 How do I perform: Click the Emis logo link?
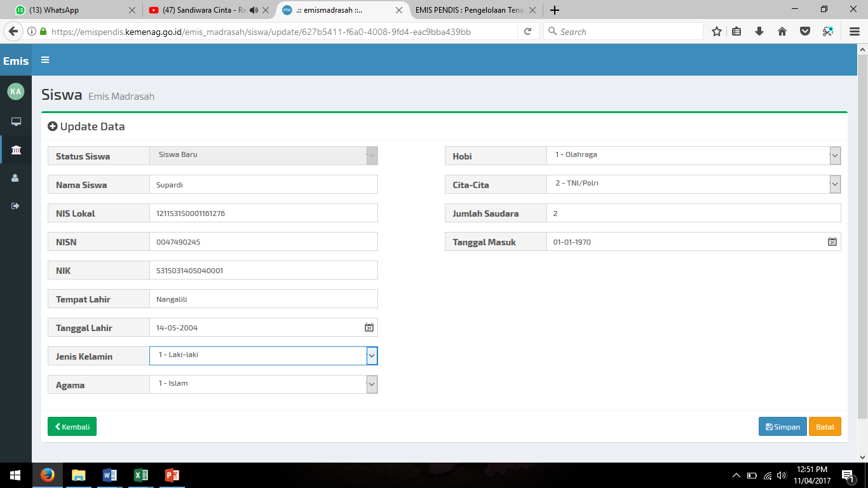[16, 61]
